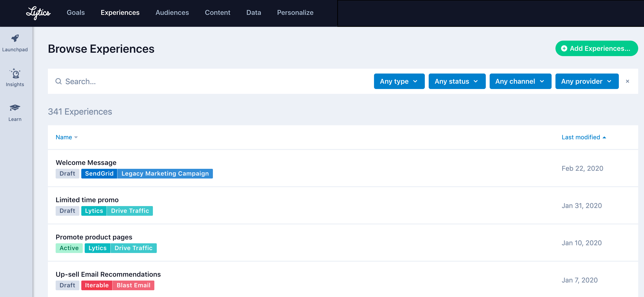This screenshot has height=297, width=644.
Task: Switch to the Audiences section
Action: coord(172,13)
